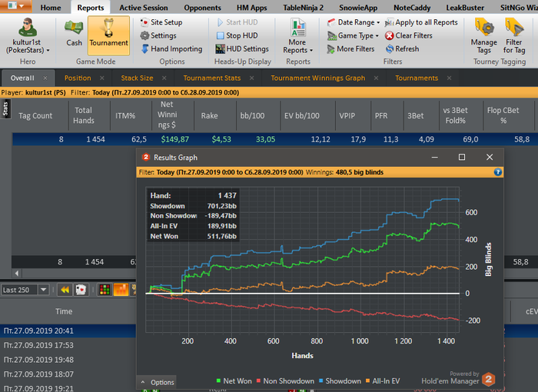Switch to the Stack Size report tab
Screen dimensions: 538x392
coord(137,78)
